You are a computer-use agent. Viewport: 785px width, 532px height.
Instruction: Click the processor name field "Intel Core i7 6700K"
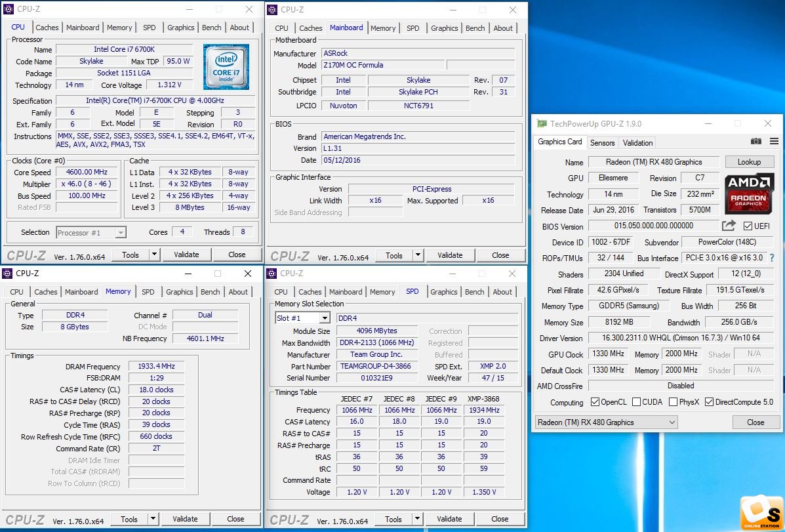pyautogui.click(x=124, y=49)
